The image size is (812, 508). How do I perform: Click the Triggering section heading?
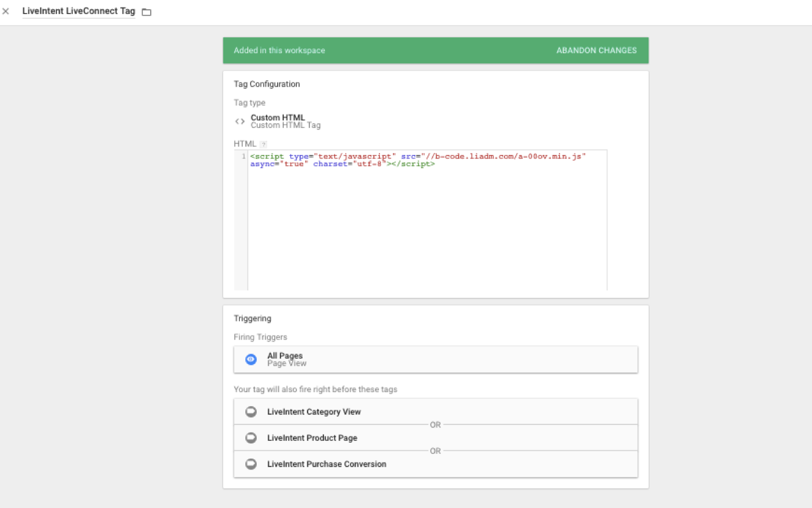tap(252, 318)
